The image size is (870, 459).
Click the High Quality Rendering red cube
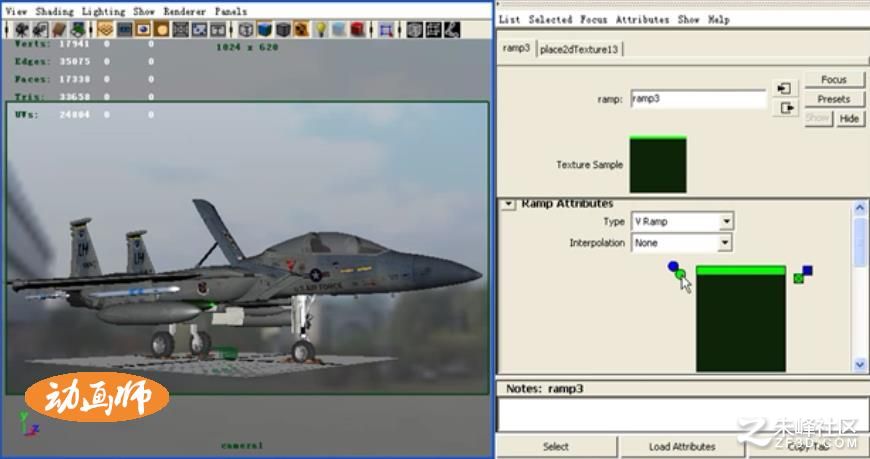coord(358,30)
